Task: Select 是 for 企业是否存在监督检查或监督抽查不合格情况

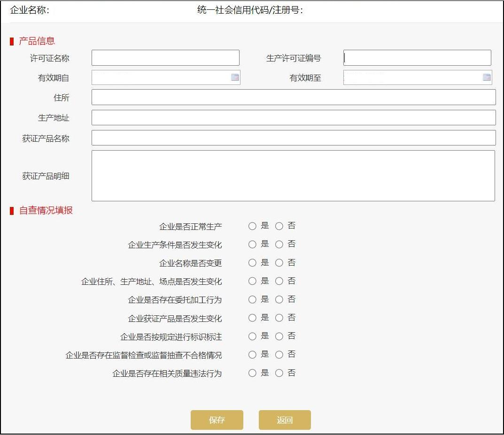Action: 252,354
